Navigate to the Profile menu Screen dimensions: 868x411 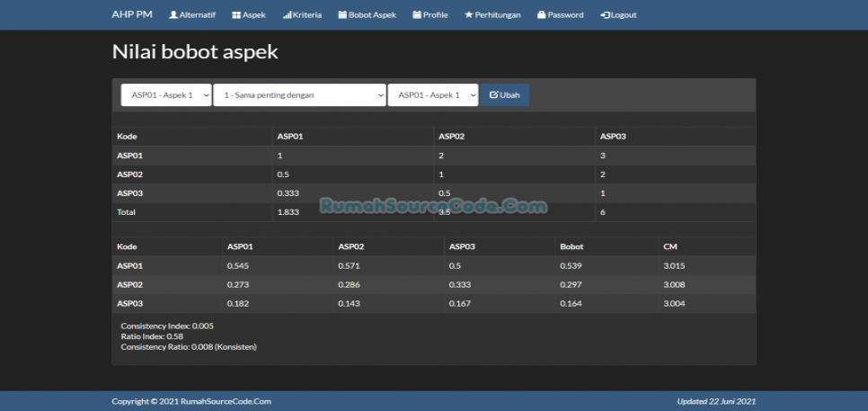pos(430,15)
